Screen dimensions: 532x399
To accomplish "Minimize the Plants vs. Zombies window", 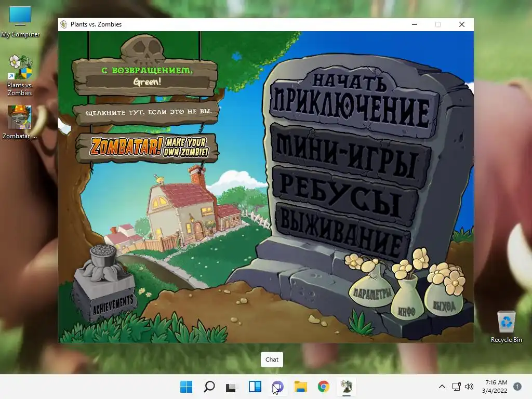I will [x=415, y=24].
